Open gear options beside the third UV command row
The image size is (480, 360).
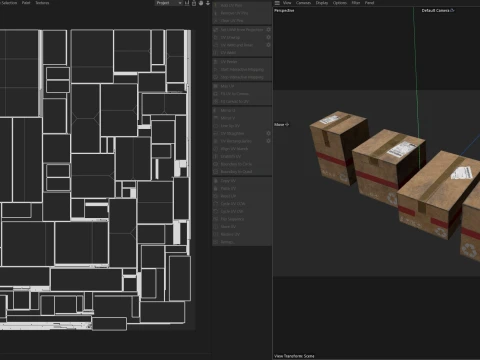pos(268,45)
